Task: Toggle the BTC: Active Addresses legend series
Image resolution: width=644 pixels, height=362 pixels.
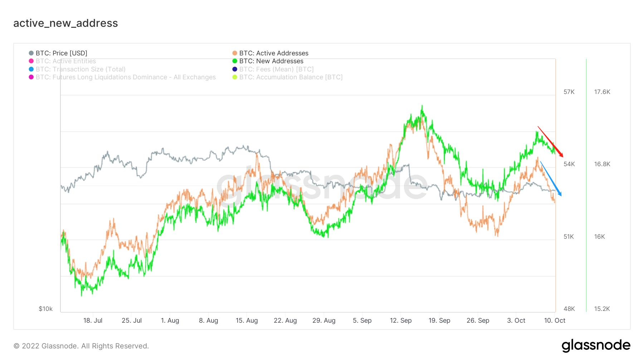Action: pyautogui.click(x=274, y=53)
